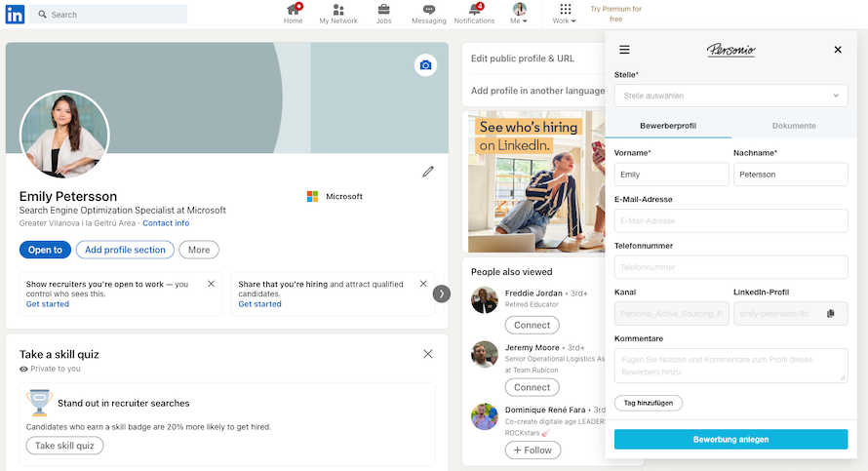
Task: Click the trophy skill badge icon
Action: 39,403
